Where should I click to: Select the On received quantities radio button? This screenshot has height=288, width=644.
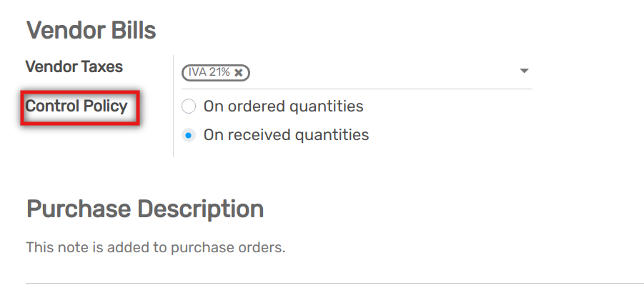[189, 134]
